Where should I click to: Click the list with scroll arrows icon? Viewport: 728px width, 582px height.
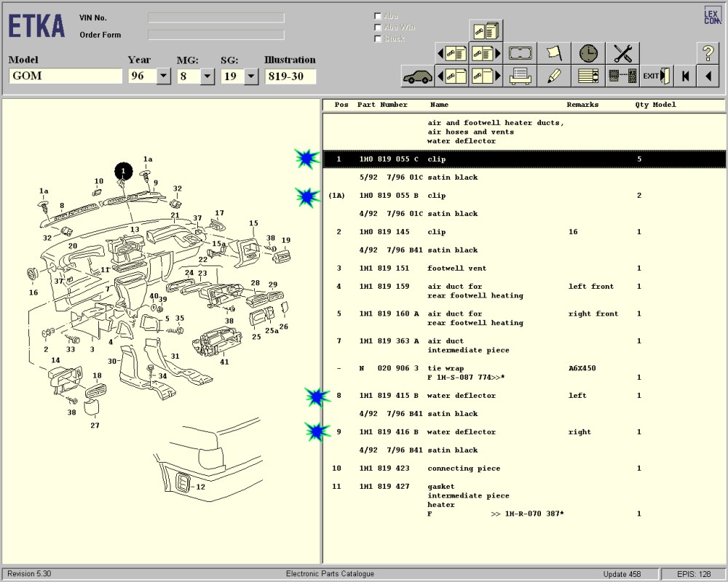tap(588, 76)
